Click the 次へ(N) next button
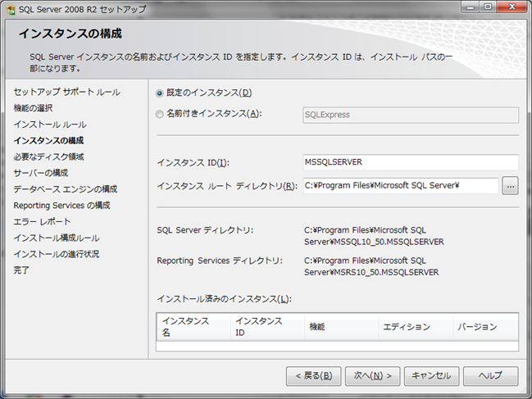 [x=372, y=376]
